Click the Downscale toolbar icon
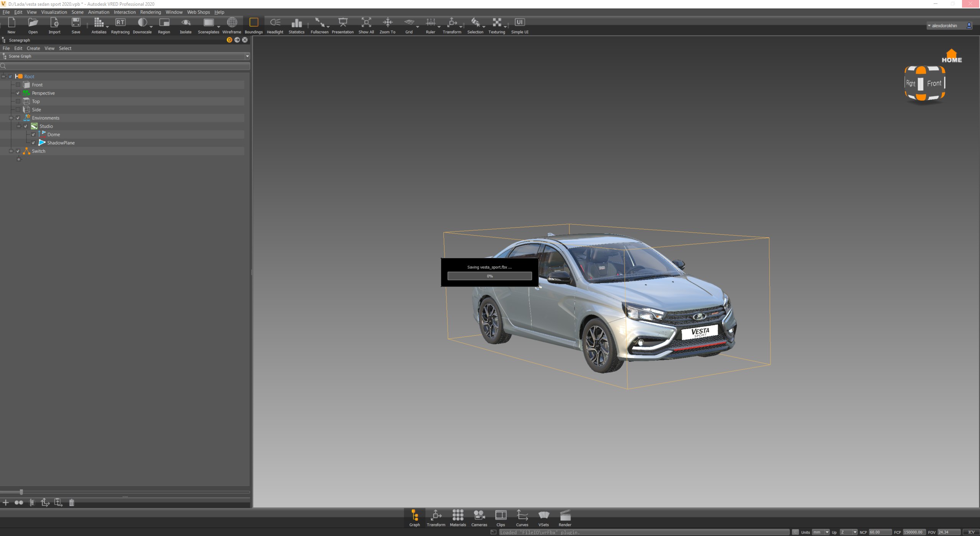 [x=142, y=22]
